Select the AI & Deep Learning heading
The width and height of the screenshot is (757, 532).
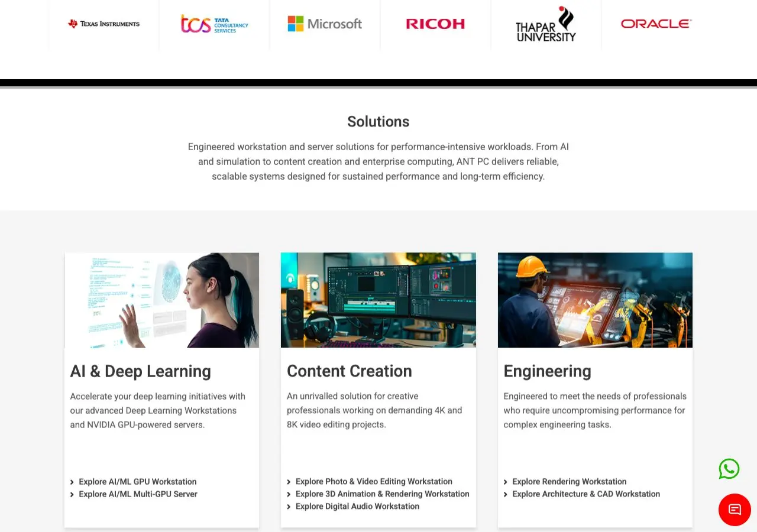[x=141, y=371]
